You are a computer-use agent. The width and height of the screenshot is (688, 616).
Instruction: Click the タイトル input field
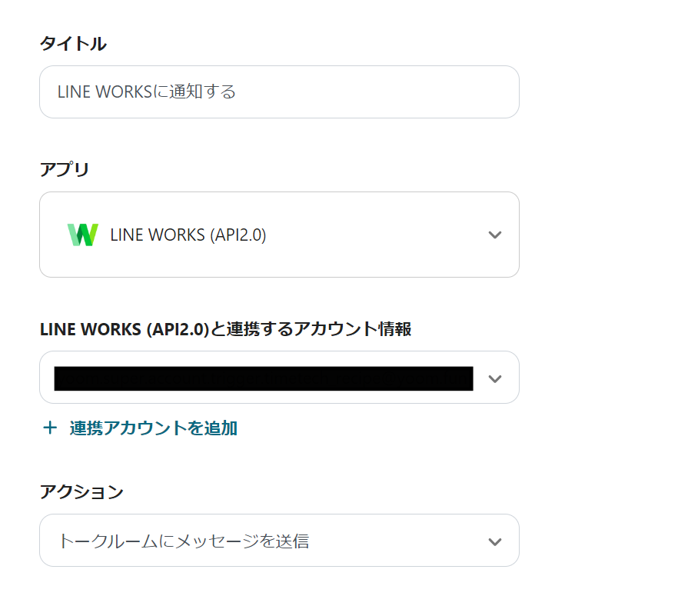coord(279,92)
